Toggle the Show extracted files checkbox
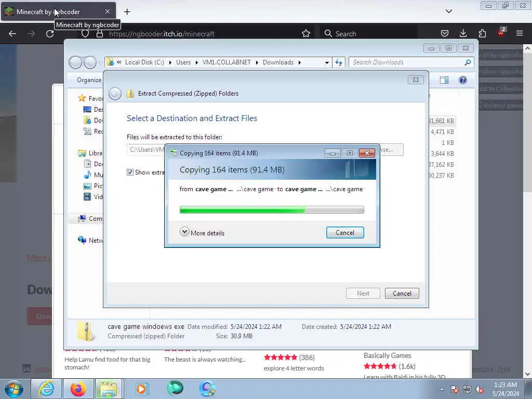 pos(130,172)
